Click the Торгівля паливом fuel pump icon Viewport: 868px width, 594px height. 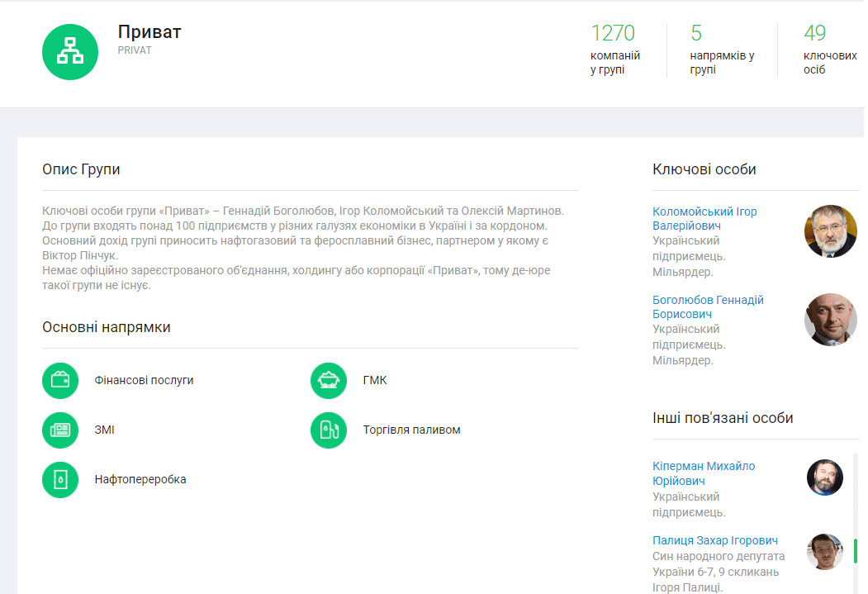point(329,430)
